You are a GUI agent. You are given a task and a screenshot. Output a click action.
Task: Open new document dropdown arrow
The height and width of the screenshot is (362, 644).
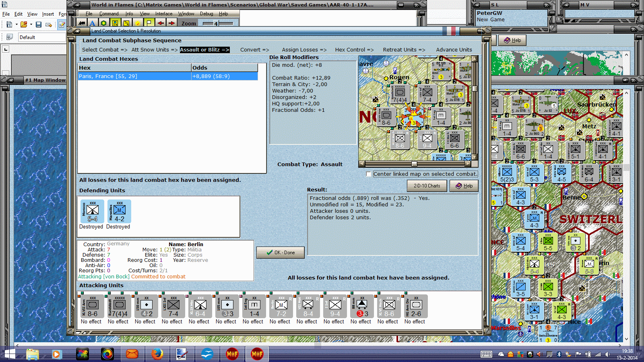pyautogui.click(x=17, y=25)
